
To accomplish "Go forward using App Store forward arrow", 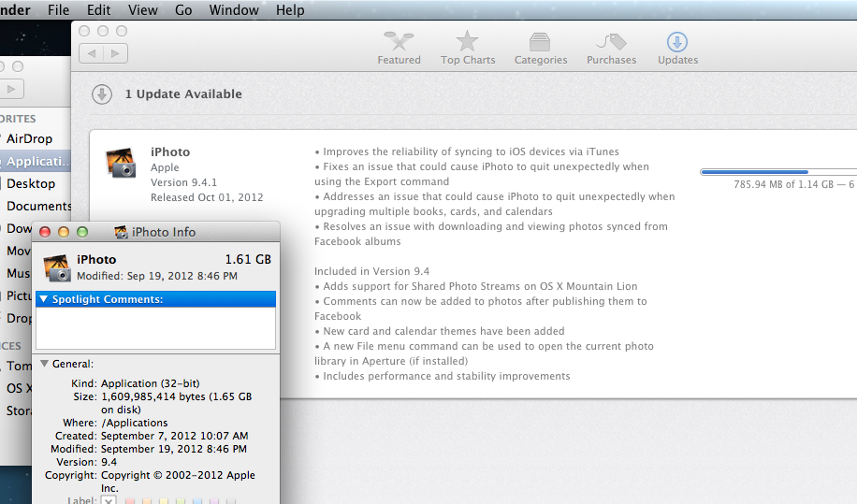I will tap(115, 53).
